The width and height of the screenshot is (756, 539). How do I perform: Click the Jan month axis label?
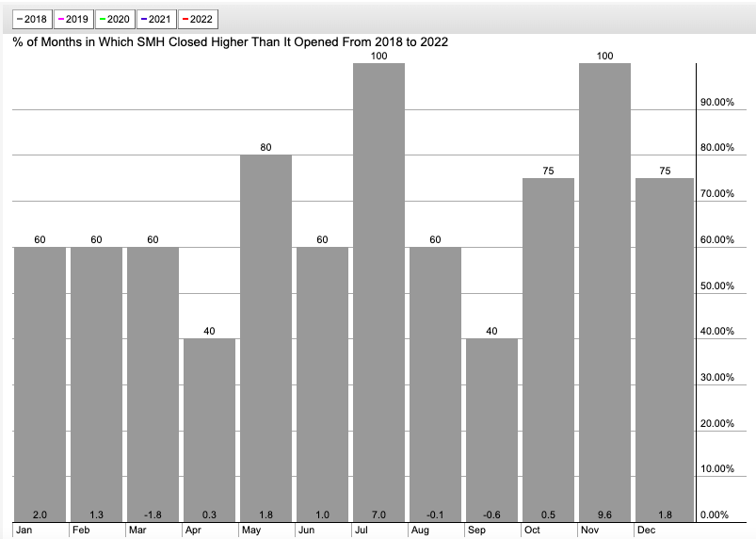pos(24,530)
